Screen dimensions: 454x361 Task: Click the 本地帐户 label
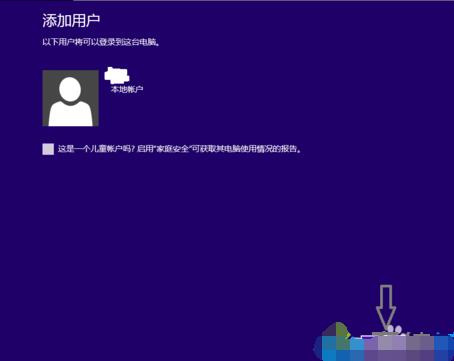(127, 89)
